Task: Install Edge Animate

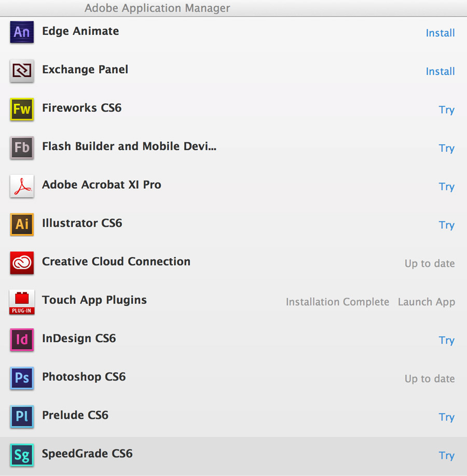Action: tap(440, 33)
